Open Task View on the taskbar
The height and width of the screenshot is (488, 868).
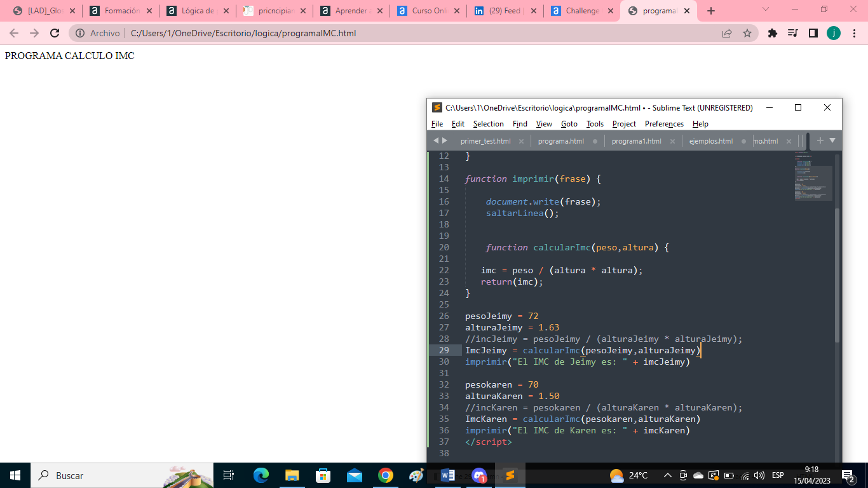click(229, 475)
